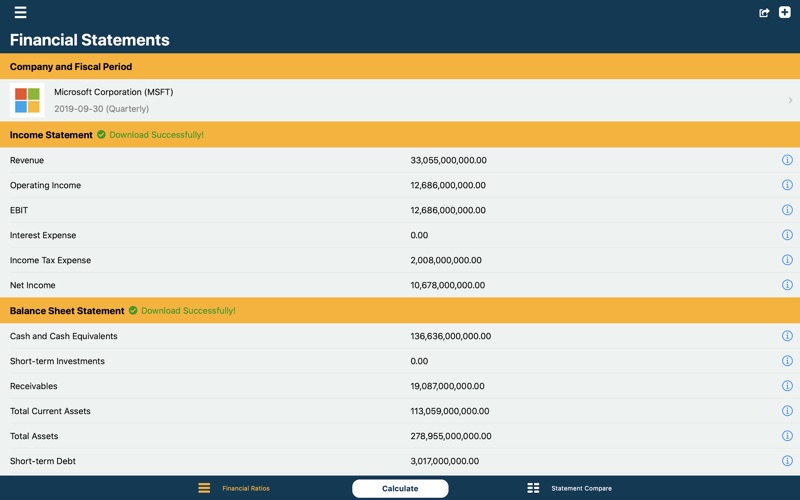Screen dimensions: 800x500
Task: Show info for Total Current Assets row
Action: tap(787, 411)
